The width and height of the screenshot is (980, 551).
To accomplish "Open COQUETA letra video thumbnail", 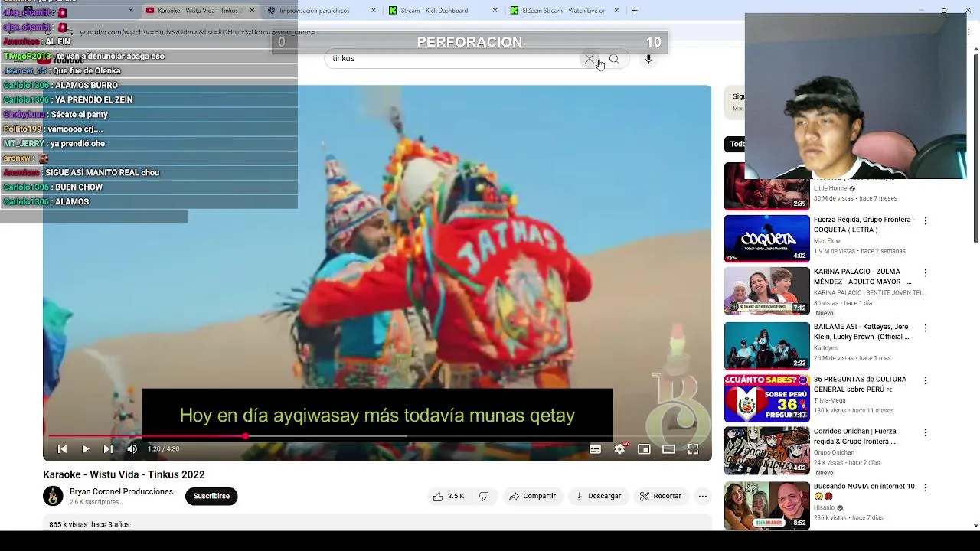I will tap(766, 239).
